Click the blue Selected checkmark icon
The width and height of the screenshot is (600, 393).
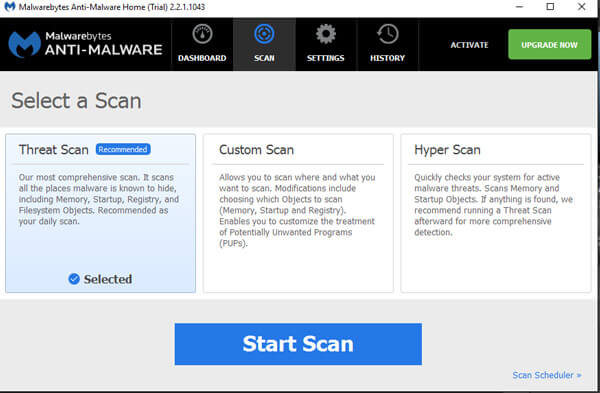(74, 279)
